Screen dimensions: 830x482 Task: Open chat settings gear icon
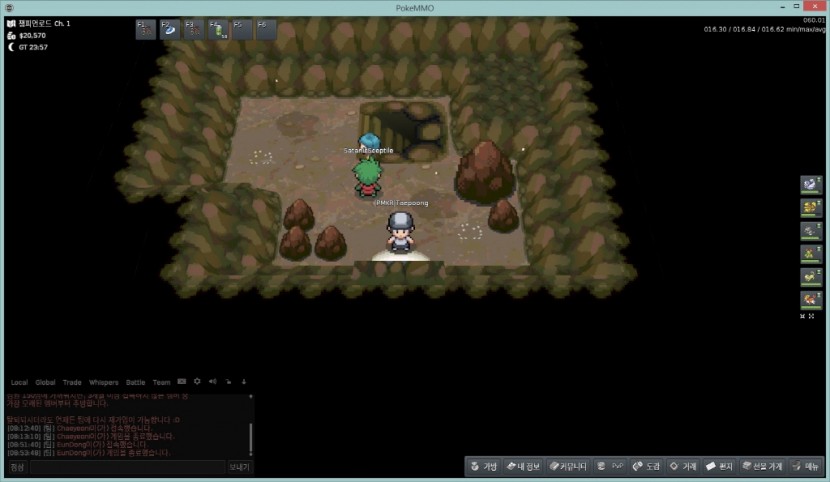click(x=197, y=382)
